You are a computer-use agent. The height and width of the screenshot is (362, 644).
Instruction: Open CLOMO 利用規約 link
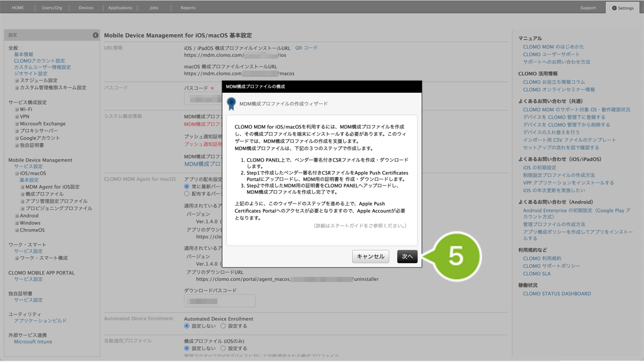click(542, 258)
